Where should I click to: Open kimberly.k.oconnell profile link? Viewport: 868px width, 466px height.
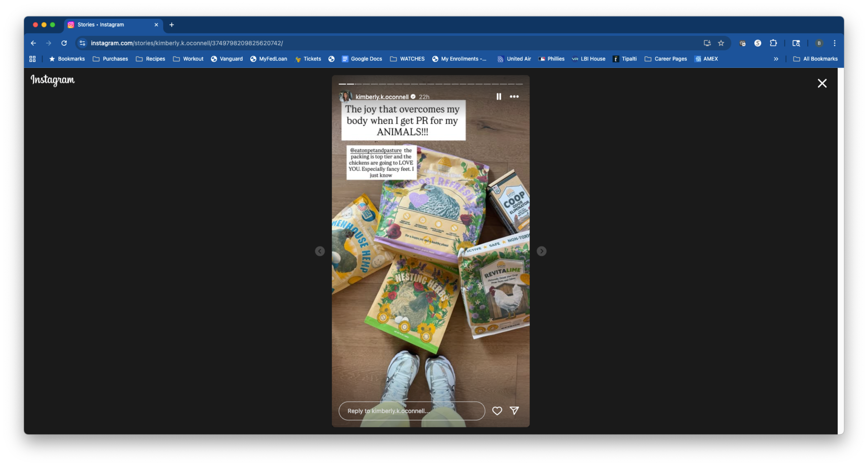[x=382, y=97]
